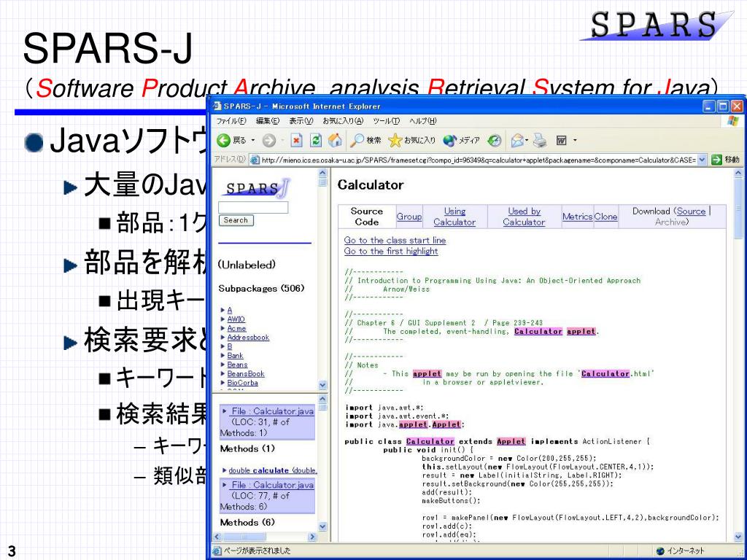Click the Back (戻る) arrow icon
The height and width of the screenshot is (560, 747).
pos(223,141)
